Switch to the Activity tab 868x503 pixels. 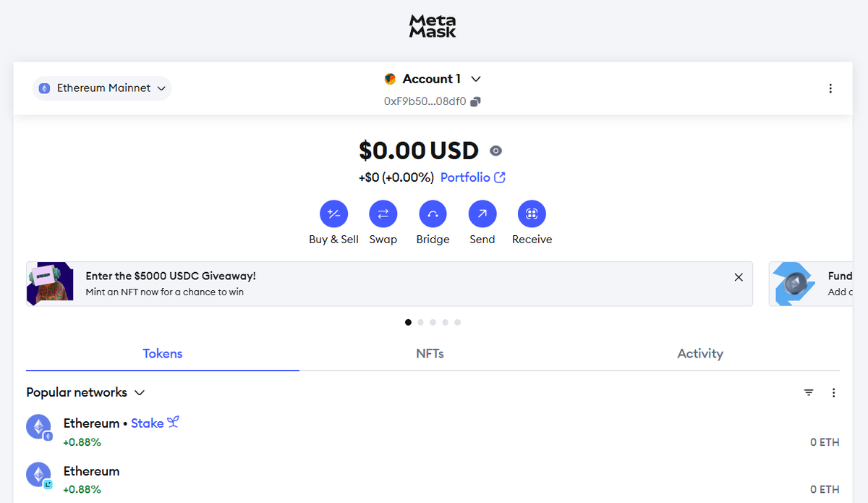pos(700,354)
